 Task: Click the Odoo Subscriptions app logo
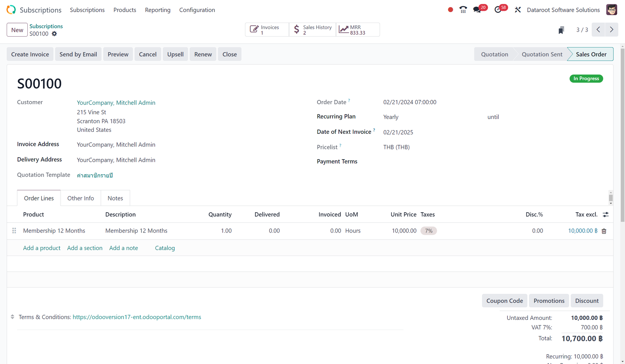coord(11,10)
